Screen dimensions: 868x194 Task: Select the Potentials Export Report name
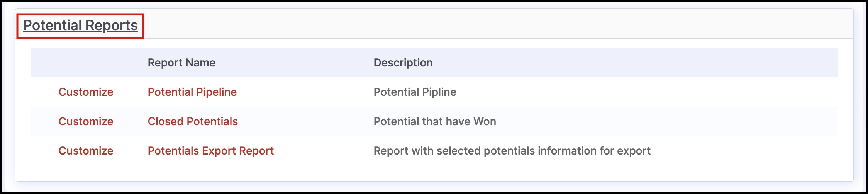coord(211,151)
